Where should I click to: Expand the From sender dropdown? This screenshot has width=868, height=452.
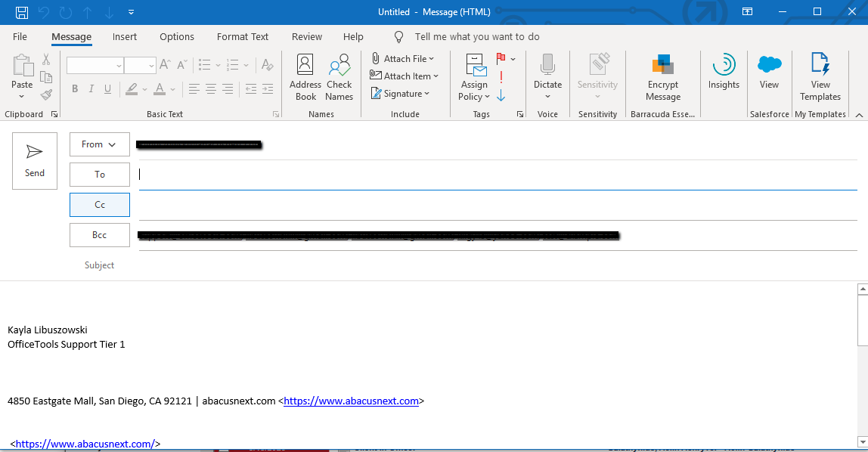(100, 144)
